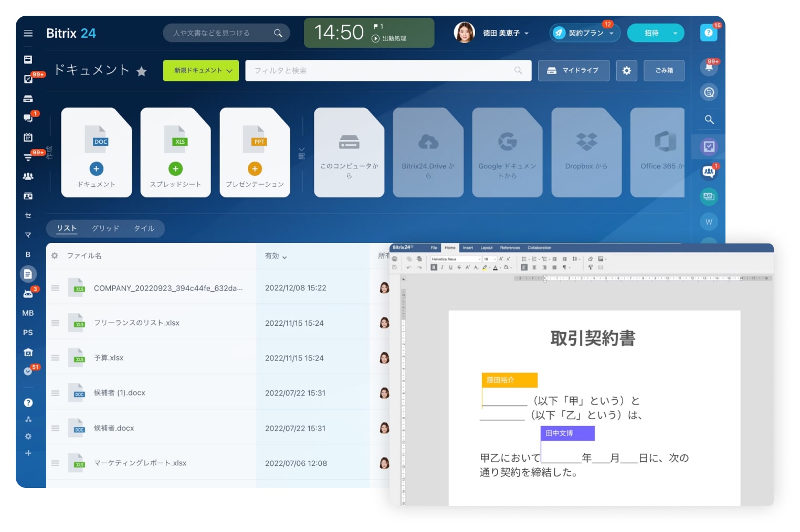This screenshot has height=532, width=800.
Task: Expand the line spacing dropdown in editor
Action: click(x=580, y=259)
